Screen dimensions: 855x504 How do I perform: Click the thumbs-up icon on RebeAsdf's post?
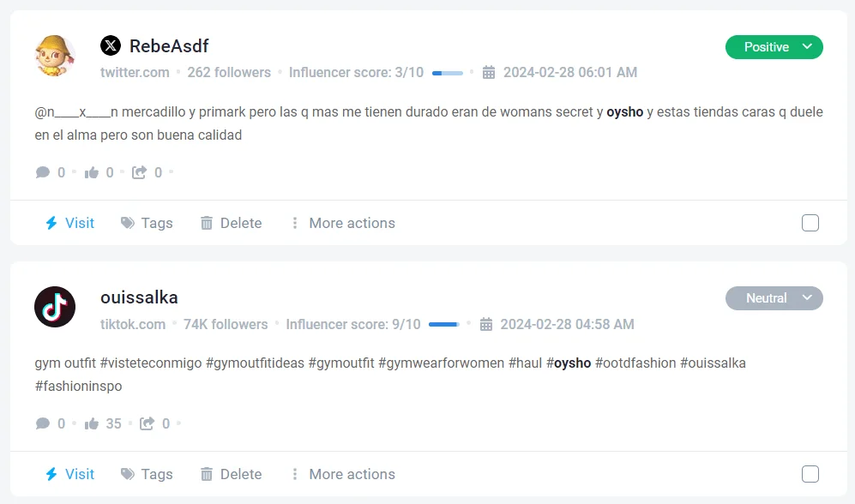pyautogui.click(x=92, y=172)
